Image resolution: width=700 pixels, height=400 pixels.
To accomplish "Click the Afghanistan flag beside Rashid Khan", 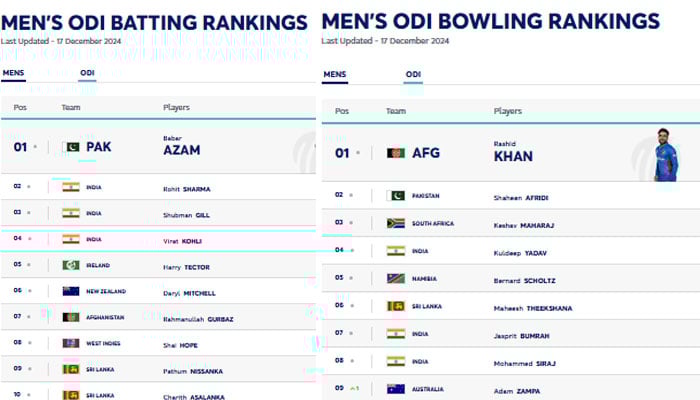I will (x=396, y=153).
